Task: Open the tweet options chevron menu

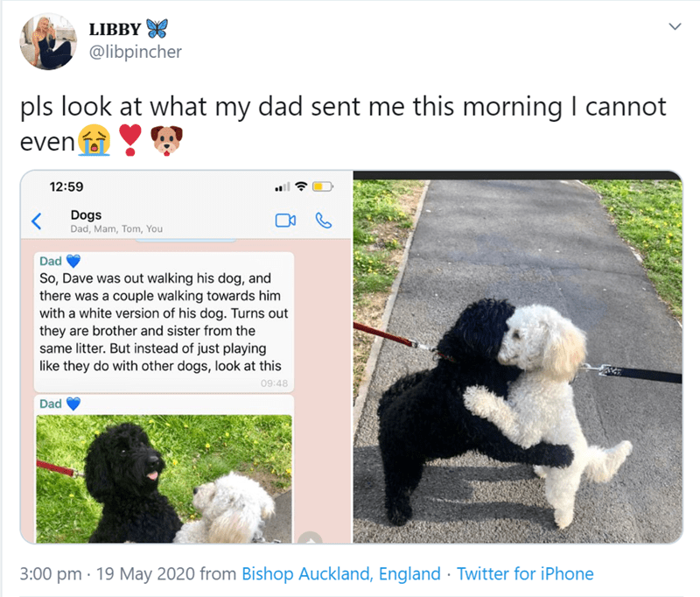Action: pos(675,27)
